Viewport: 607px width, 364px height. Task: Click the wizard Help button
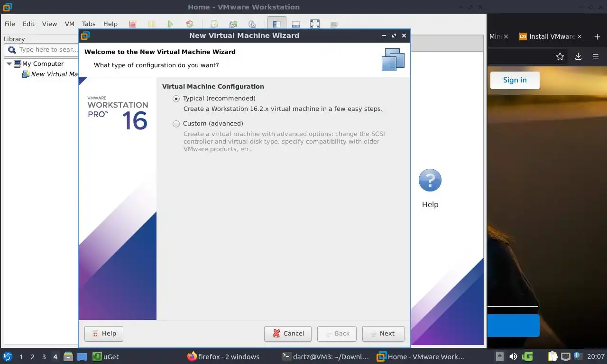[x=104, y=334]
